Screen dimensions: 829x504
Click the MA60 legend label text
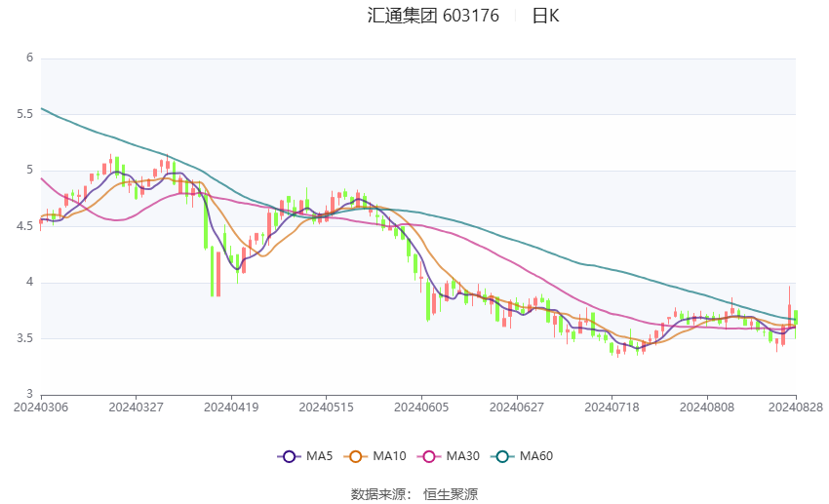[536, 456]
